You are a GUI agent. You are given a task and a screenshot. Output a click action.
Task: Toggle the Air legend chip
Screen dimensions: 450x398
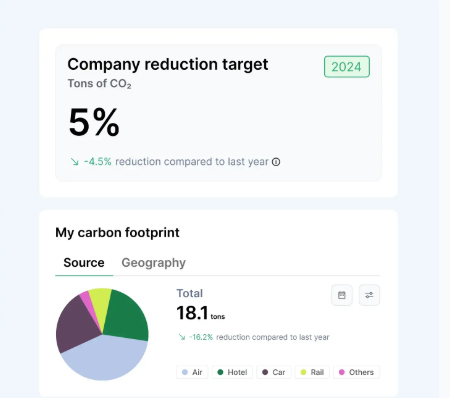tap(192, 372)
